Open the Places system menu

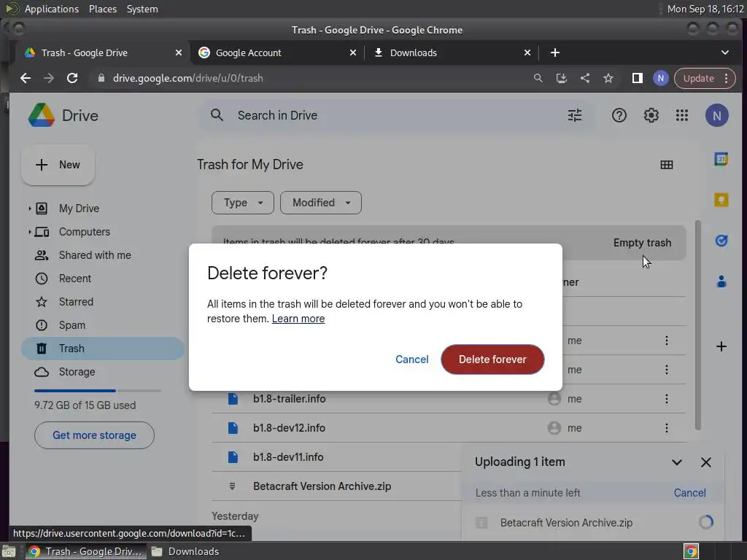[102, 9]
